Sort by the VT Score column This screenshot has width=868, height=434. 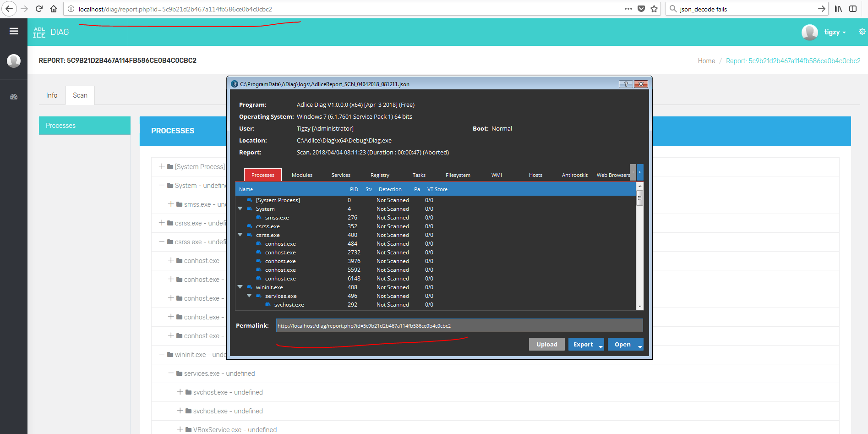click(x=437, y=189)
